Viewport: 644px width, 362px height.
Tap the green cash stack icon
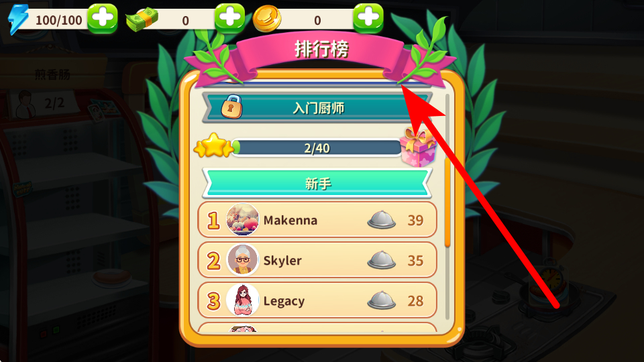[x=142, y=19]
